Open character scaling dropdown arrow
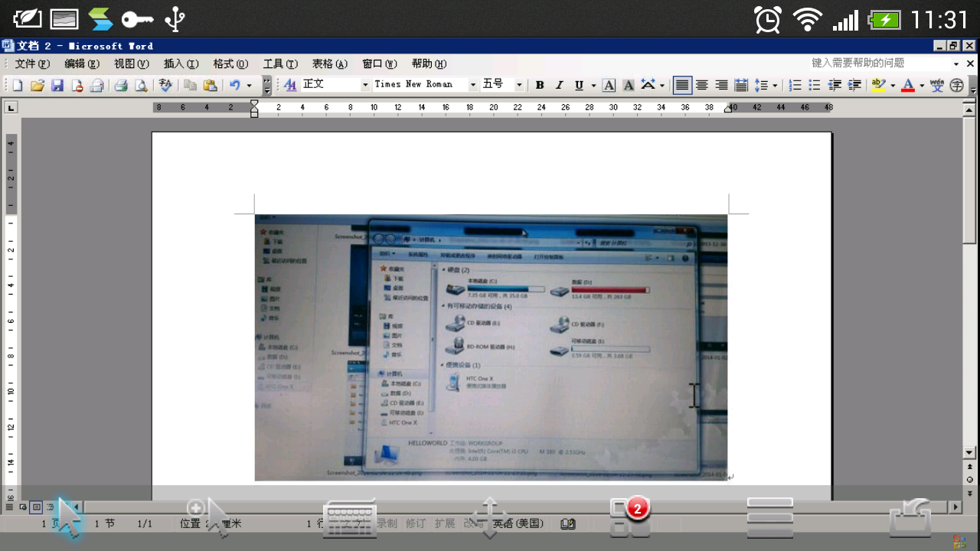Viewport: 980px width, 551px height. click(x=662, y=85)
